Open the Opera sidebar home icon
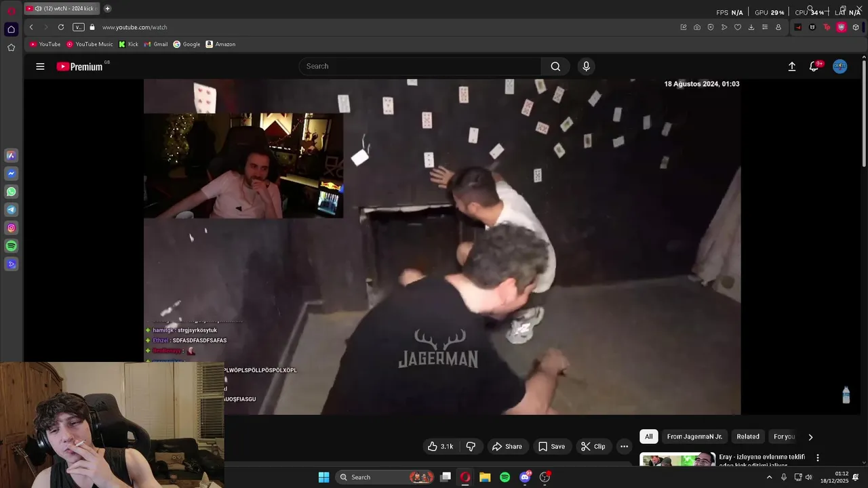Viewport: 868px width, 488px height. pos(11,29)
